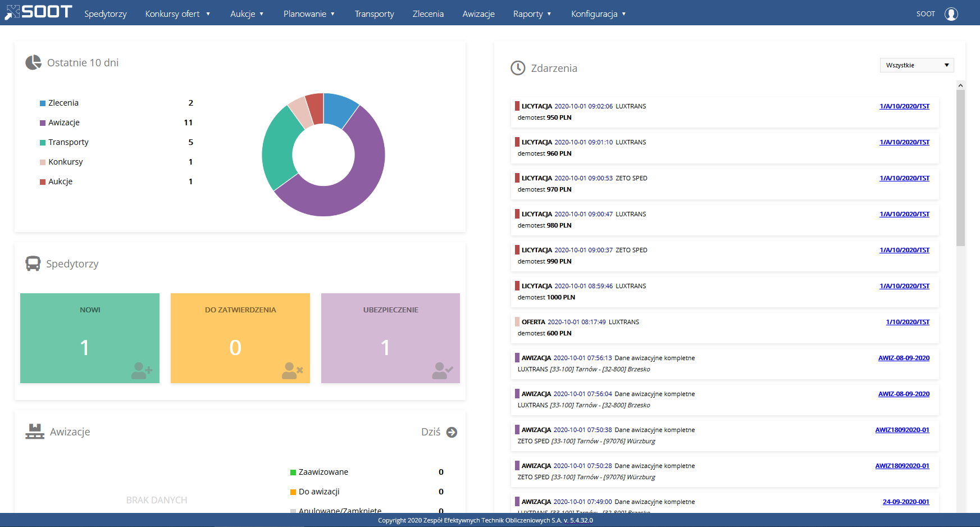
Task: Click the up arrow of events scrollbar
Action: (x=960, y=85)
